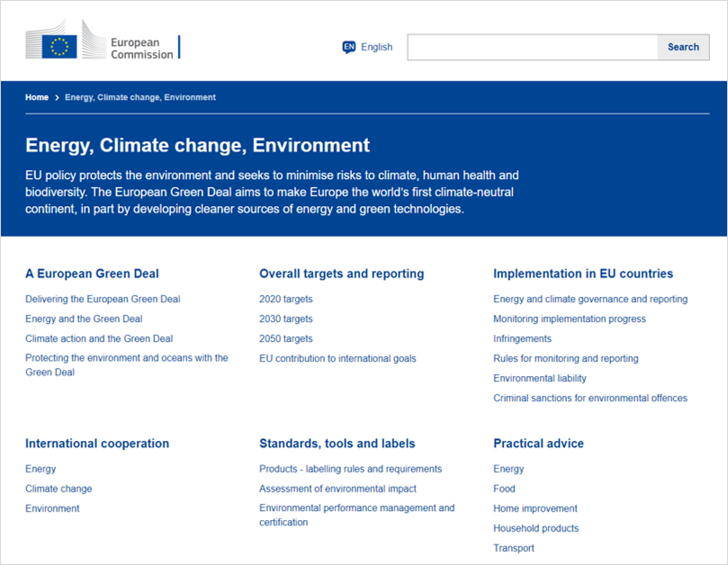
Task: Open Energy and the Green Deal link
Action: coord(84,319)
